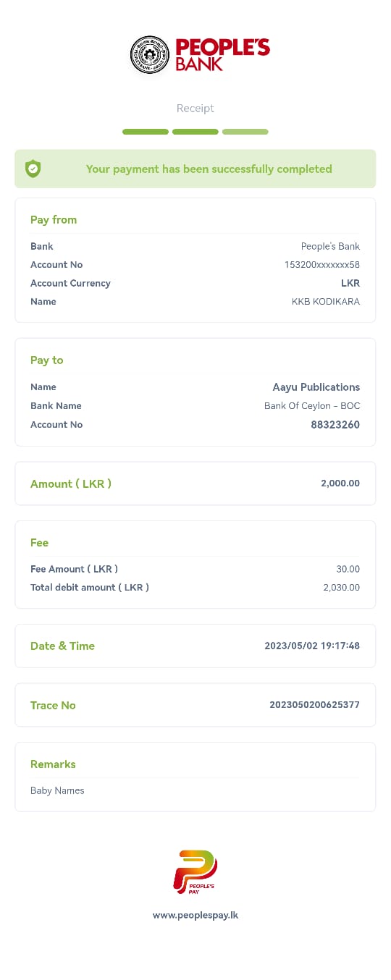Image resolution: width=391 pixels, height=980 pixels.
Task: Click the 2,000.00 amount value
Action: pos(340,483)
